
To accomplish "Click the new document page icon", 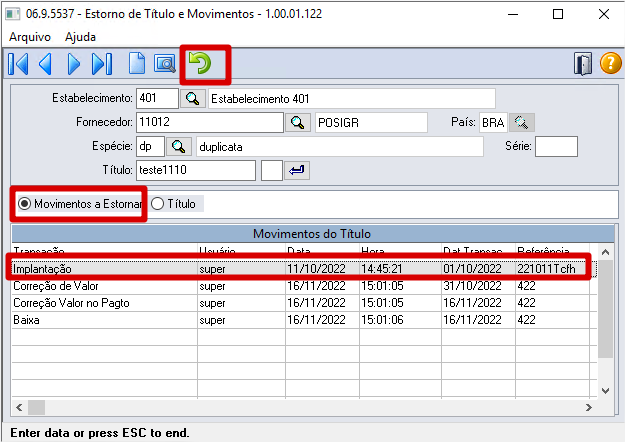I will pyautogui.click(x=137, y=64).
